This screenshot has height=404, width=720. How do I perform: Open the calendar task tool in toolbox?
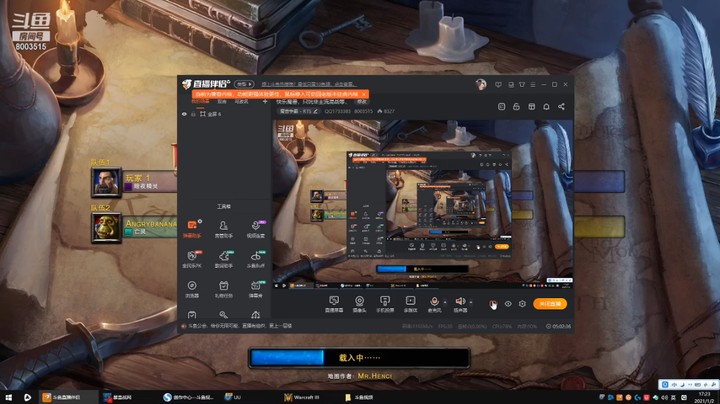coord(224,289)
